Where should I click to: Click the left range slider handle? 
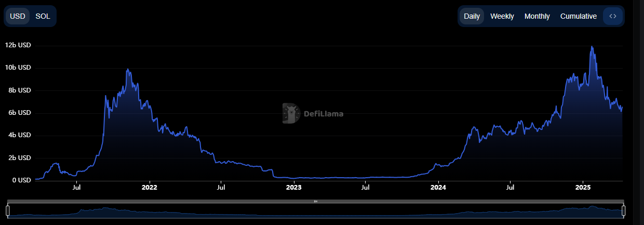8,210
